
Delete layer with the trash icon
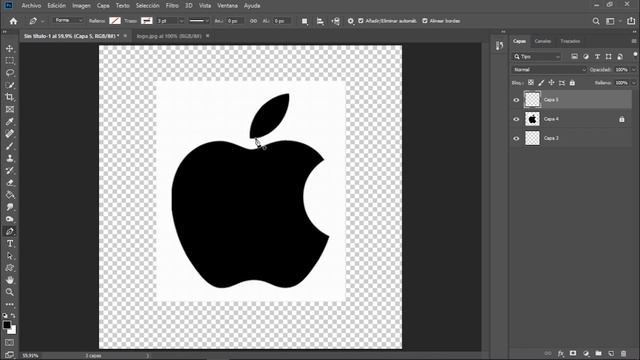(623, 353)
